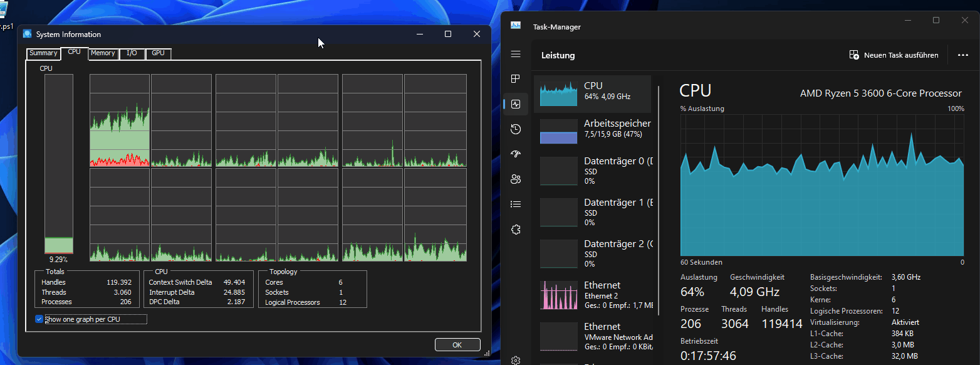Click the Betriebszeit 0:17:57:46 value
The height and width of the screenshot is (365, 980).
(x=708, y=356)
